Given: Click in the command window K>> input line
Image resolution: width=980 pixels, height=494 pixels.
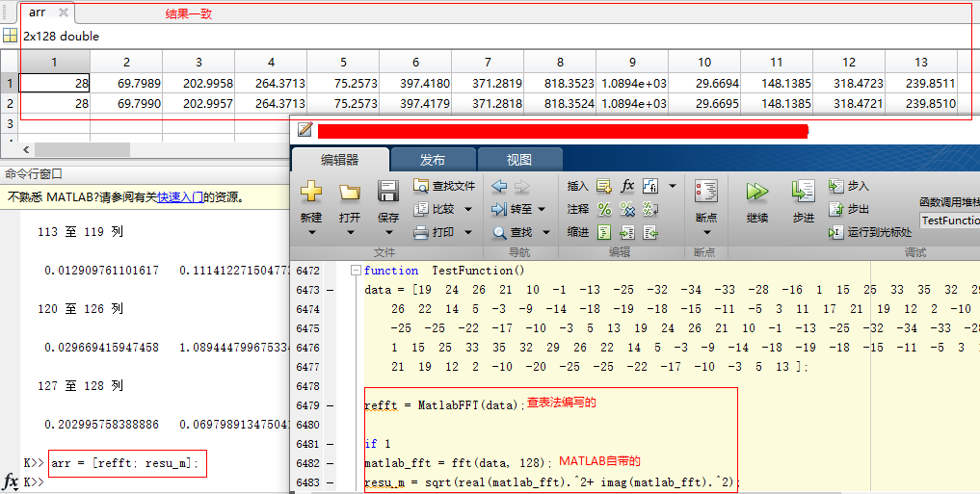Looking at the screenshot, I should pos(169,482).
